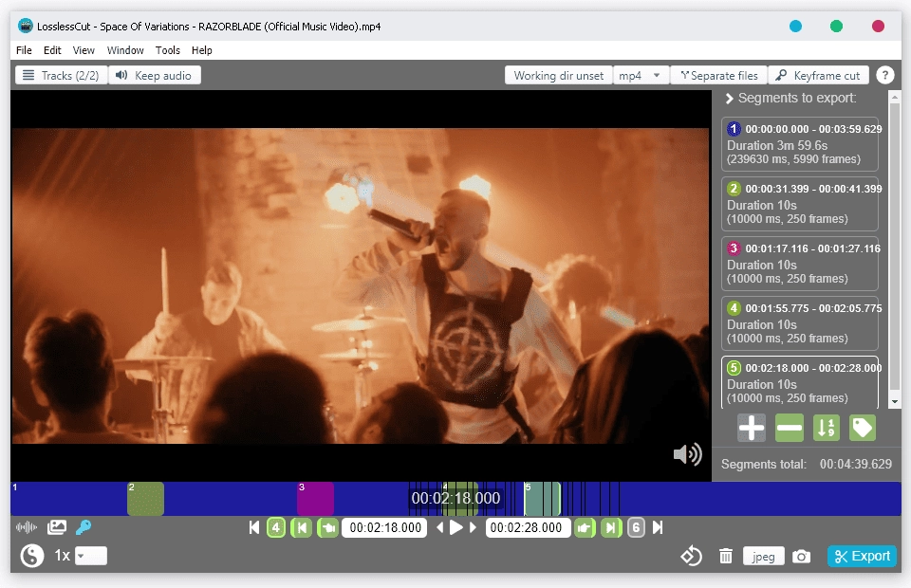Mute audio using the speaker icon on video
911x588 pixels.
click(x=688, y=454)
